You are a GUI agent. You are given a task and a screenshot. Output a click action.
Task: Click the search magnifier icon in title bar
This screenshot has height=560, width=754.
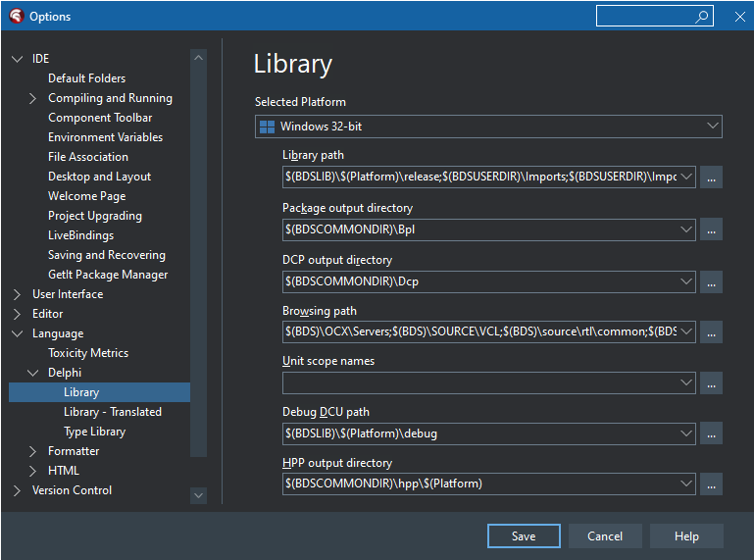tap(702, 17)
